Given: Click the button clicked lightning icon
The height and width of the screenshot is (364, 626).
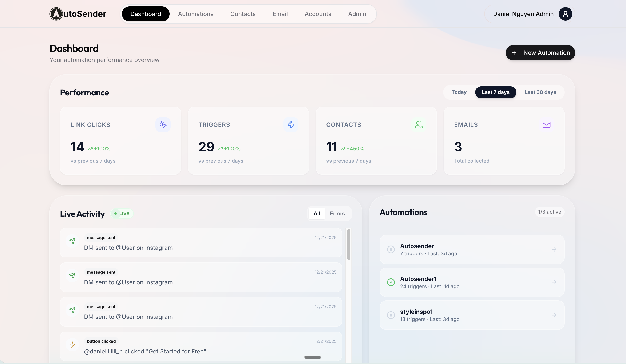Looking at the screenshot, I should pyautogui.click(x=72, y=345).
